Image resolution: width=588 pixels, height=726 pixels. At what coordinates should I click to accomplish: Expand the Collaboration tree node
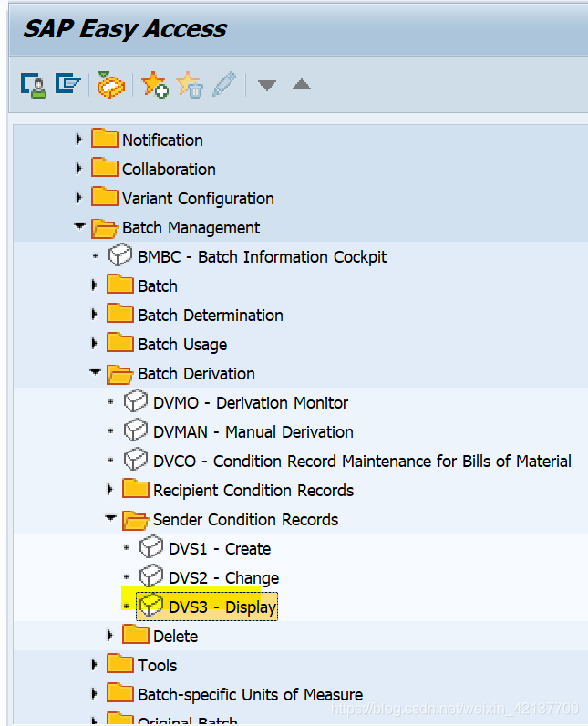click(x=78, y=168)
